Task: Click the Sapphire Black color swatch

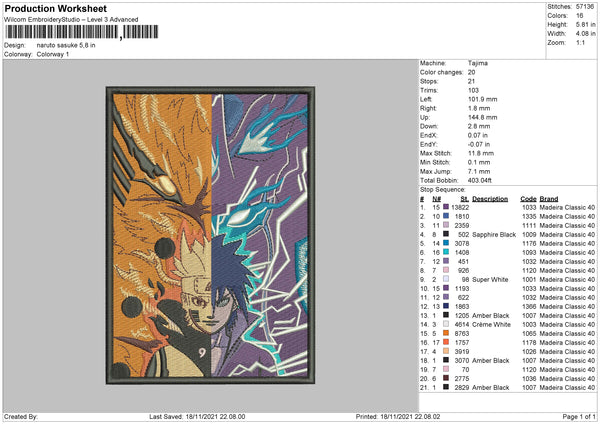Action: coord(446,234)
